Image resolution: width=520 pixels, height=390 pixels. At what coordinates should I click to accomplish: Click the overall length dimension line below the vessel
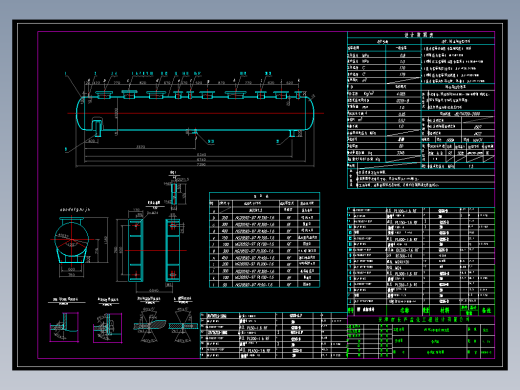pyautogui.click(x=195, y=165)
